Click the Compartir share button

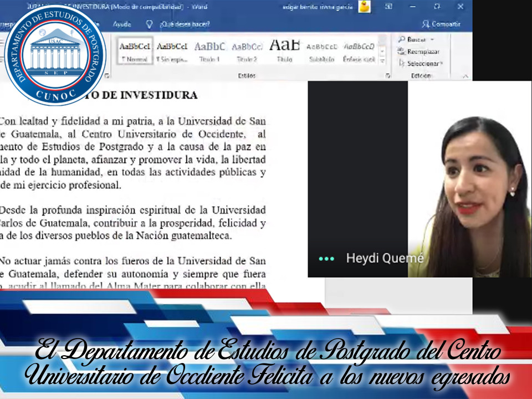pos(441,24)
